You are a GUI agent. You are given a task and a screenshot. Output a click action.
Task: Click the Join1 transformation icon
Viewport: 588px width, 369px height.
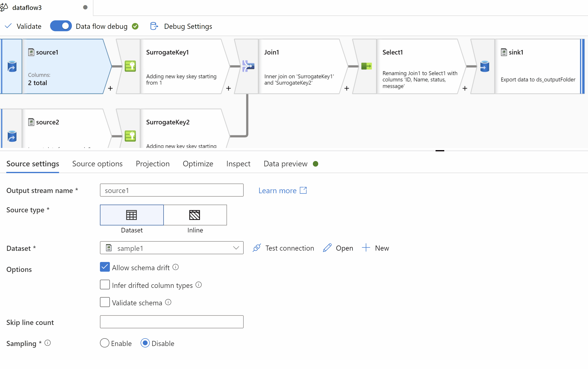click(x=248, y=66)
